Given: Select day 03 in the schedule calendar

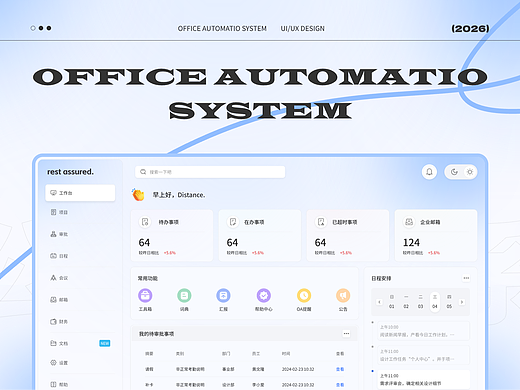Looking at the screenshot, I should click(421, 302).
